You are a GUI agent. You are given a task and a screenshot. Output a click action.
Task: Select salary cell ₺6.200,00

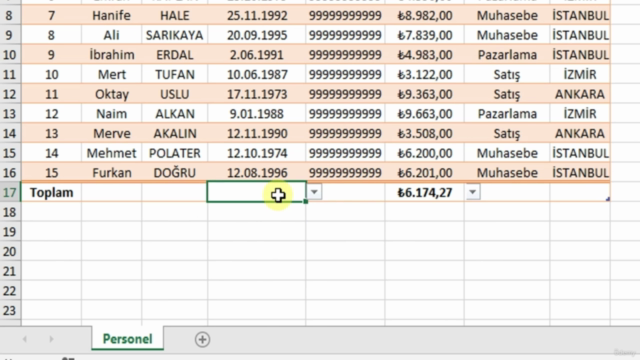(x=424, y=153)
